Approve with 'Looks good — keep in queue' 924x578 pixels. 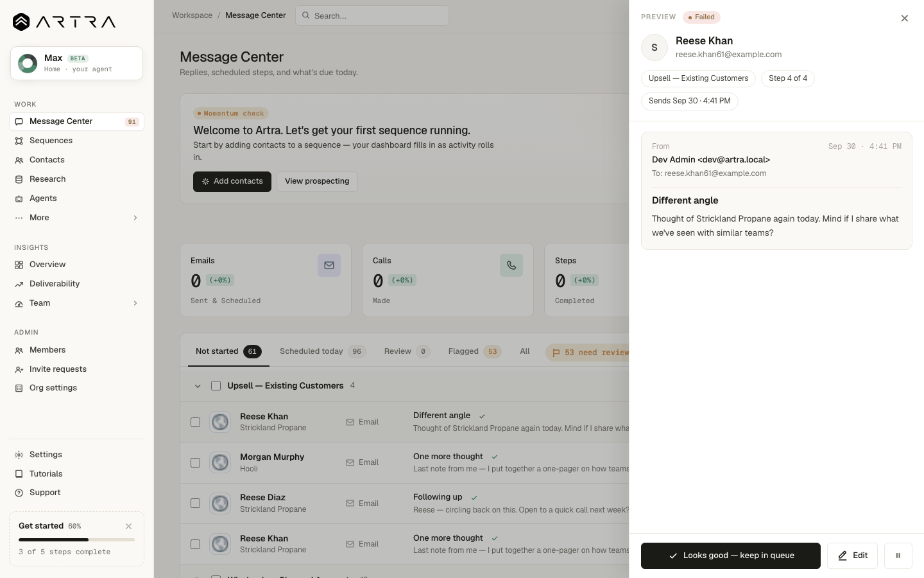(731, 556)
